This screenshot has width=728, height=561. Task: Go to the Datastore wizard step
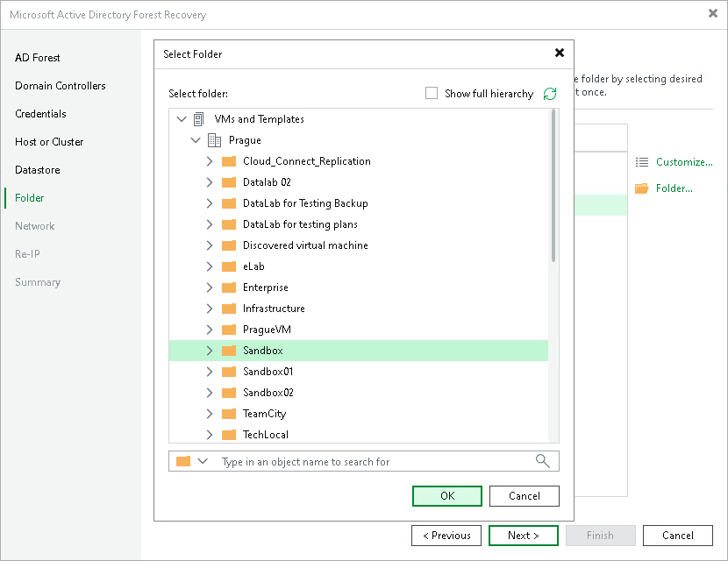tap(37, 170)
